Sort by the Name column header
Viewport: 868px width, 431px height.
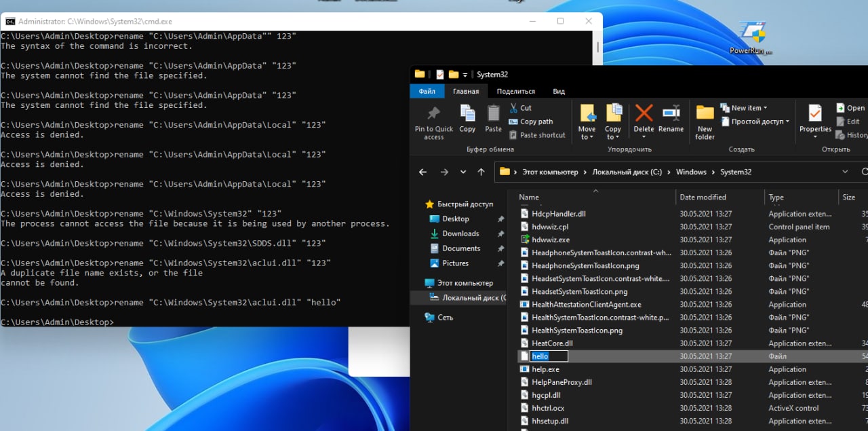coord(529,198)
